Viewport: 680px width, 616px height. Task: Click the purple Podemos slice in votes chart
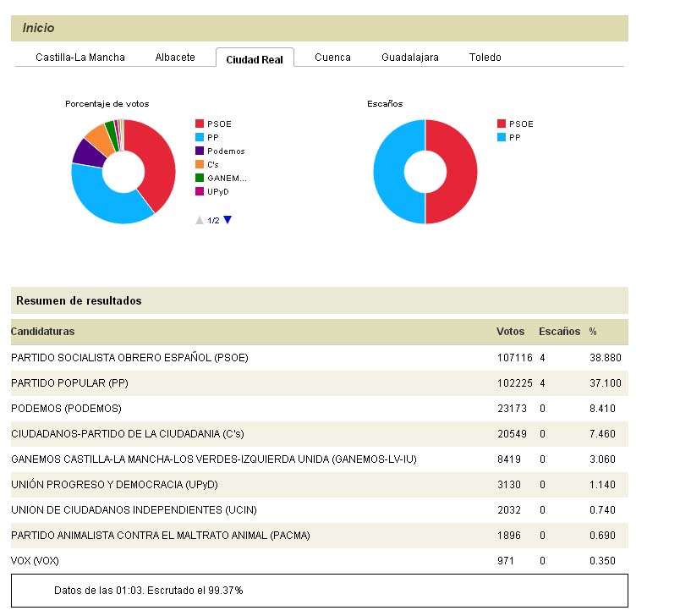tap(90, 154)
